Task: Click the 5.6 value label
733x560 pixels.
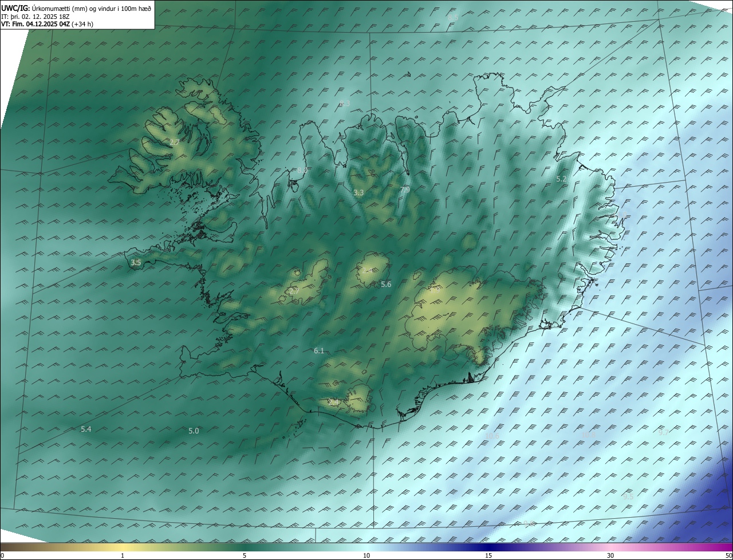Action: click(386, 285)
